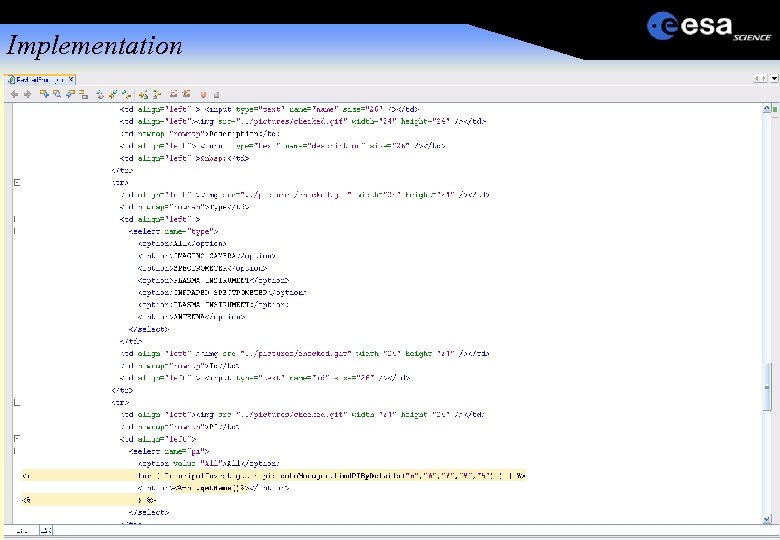The height and width of the screenshot is (540, 780).
Task: Click the vertical scrollbar up arrow
Action: coord(767,108)
